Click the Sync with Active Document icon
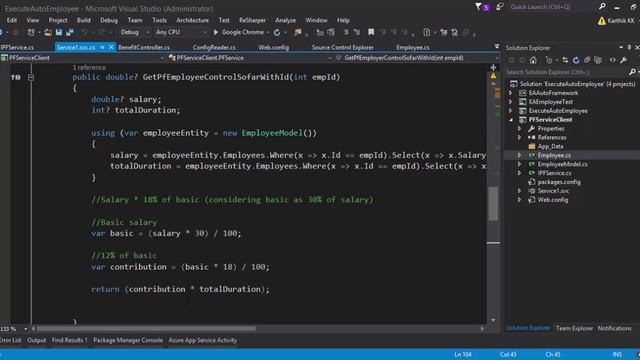The width and height of the screenshot is (640, 360). 565,60
